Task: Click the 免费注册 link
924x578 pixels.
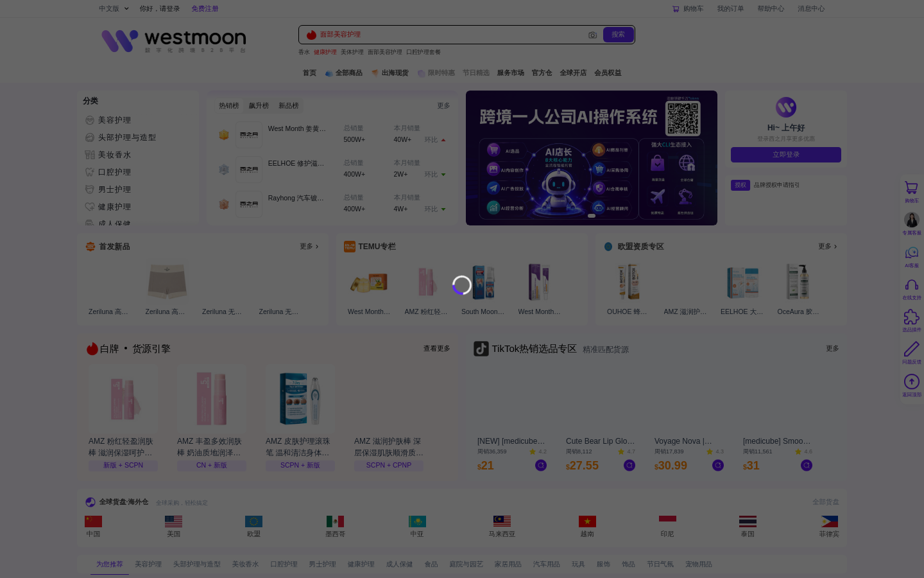Action: tap(205, 9)
